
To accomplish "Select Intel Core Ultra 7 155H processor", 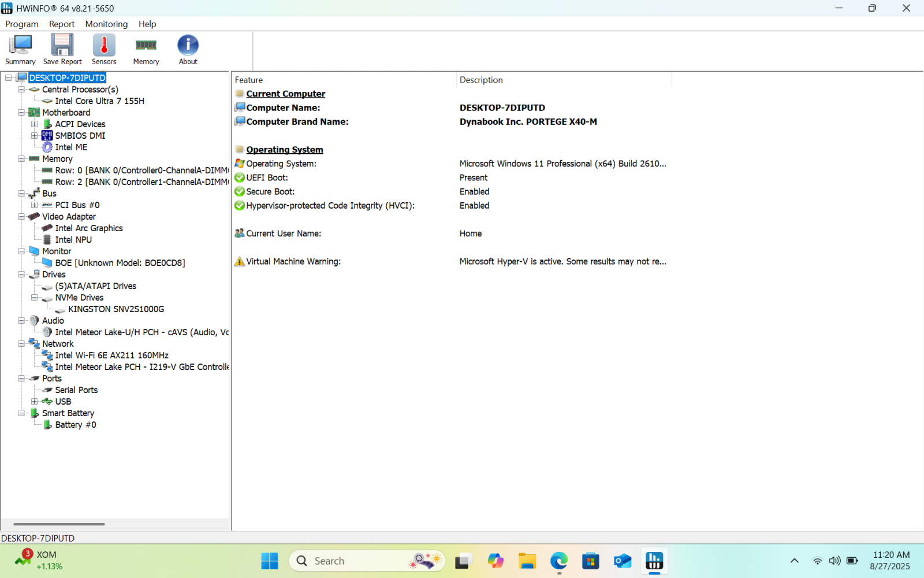I will (x=99, y=101).
